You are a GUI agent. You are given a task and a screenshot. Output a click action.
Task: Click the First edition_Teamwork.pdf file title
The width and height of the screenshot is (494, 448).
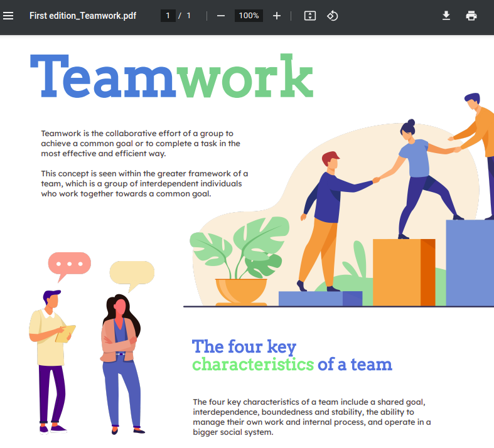[83, 16]
